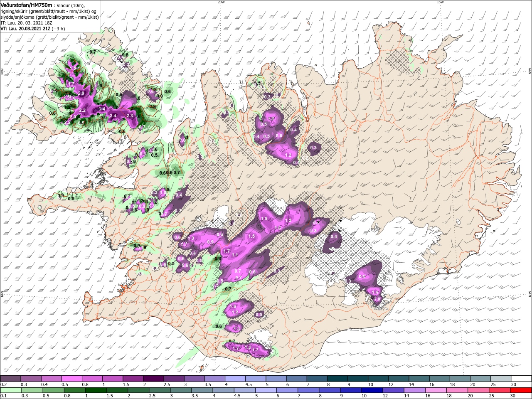Click the pale green 0.1 swatch on the rain scale
The width and height of the screenshot is (532, 399).
click(x=10, y=390)
